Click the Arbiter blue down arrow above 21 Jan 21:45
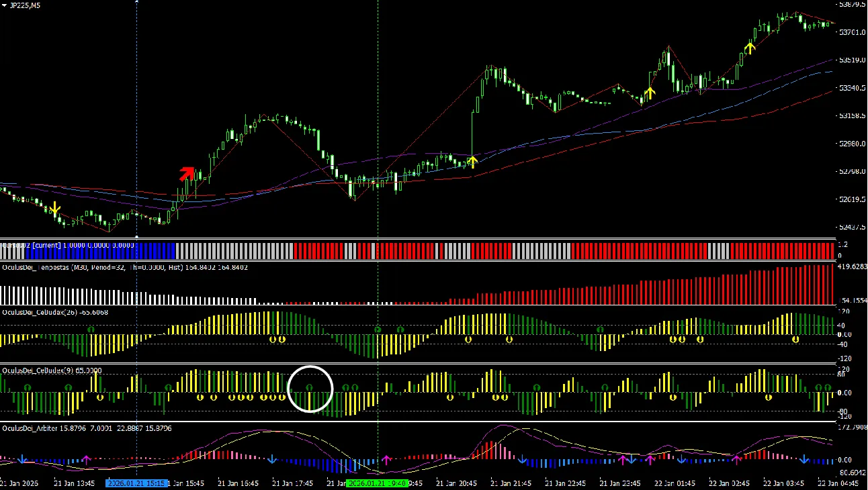The height and width of the screenshot is (490, 868). point(522,459)
